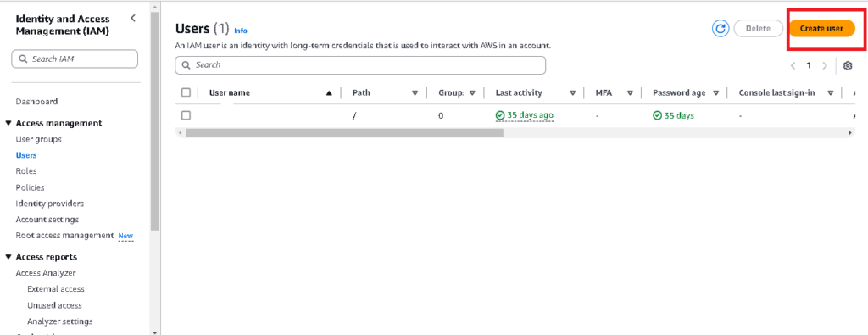Screen dimensions: 868x335
Task: Click the Console last sign-in header
Action: pos(776,93)
